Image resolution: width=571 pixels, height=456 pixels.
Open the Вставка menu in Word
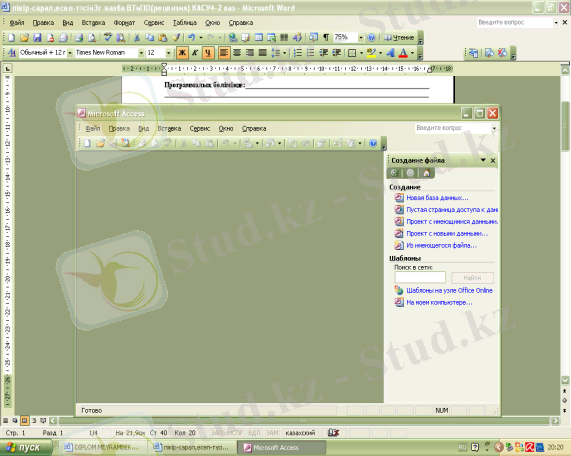click(x=93, y=23)
